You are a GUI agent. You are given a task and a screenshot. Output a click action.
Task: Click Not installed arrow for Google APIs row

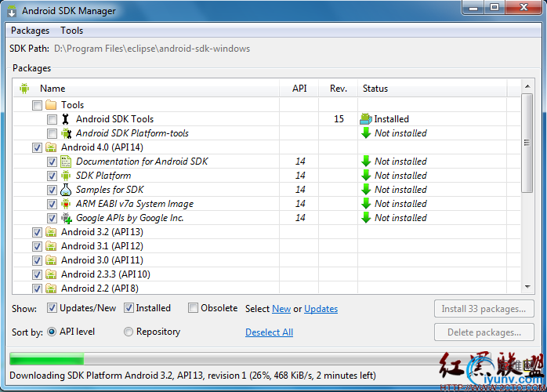(366, 218)
